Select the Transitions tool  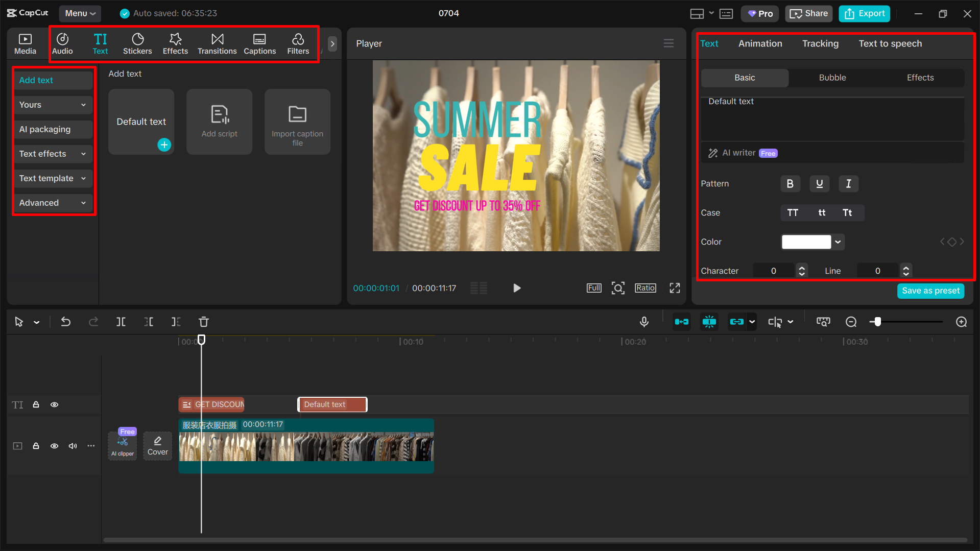pyautogui.click(x=217, y=43)
